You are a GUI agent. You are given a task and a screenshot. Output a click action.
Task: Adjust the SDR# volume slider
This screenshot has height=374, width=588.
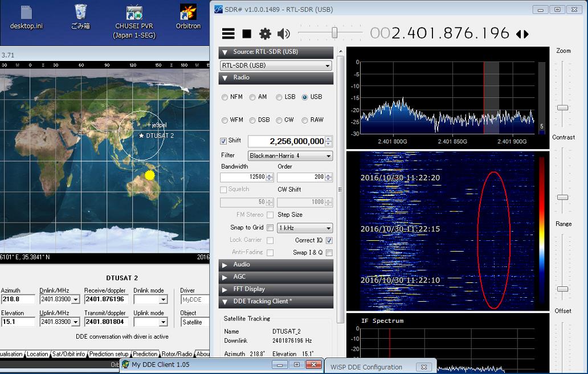coord(334,33)
